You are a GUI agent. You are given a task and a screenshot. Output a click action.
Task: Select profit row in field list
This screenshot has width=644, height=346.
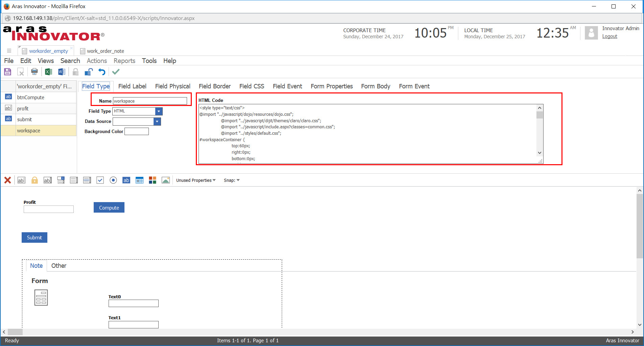coord(38,109)
